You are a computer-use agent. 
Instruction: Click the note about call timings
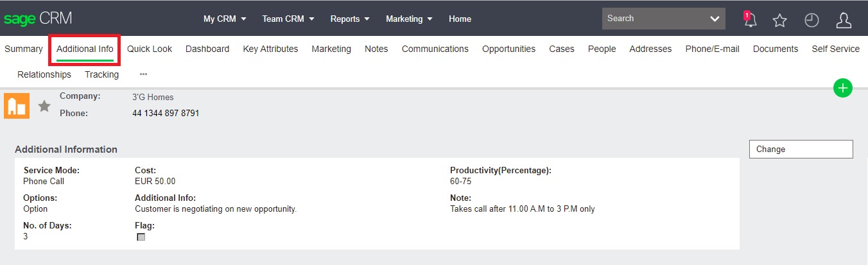point(523,209)
